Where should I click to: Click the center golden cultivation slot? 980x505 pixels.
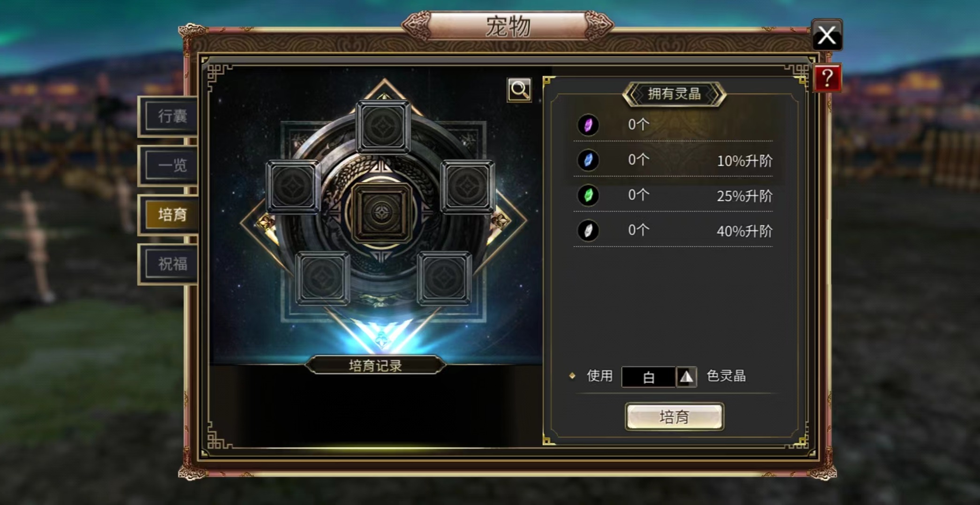(x=381, y=213)
